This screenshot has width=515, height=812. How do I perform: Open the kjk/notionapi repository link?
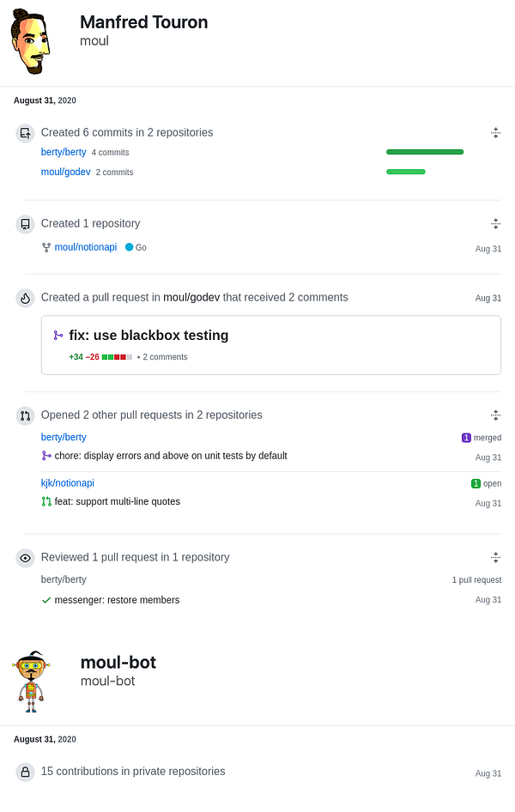[x=68, y=483]
